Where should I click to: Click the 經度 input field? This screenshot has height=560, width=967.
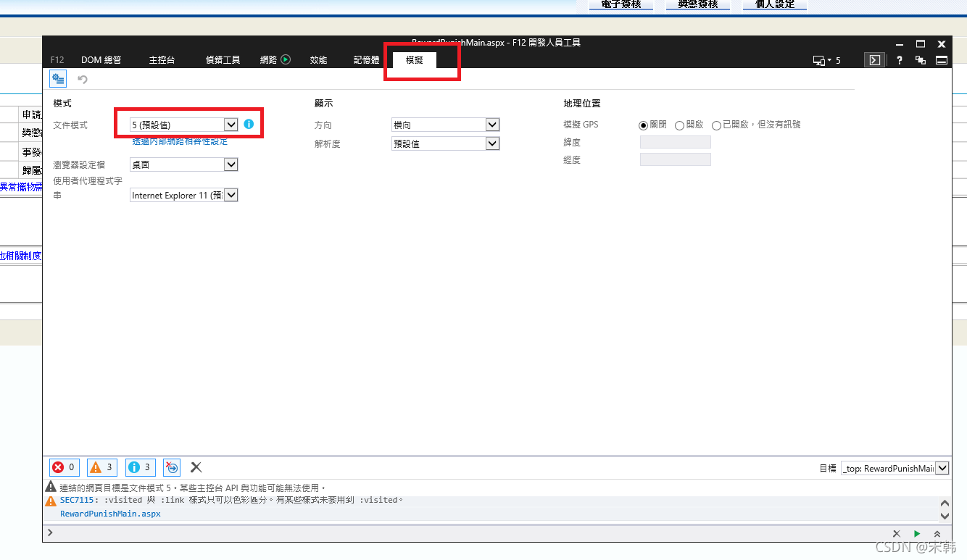click(676, 159)
